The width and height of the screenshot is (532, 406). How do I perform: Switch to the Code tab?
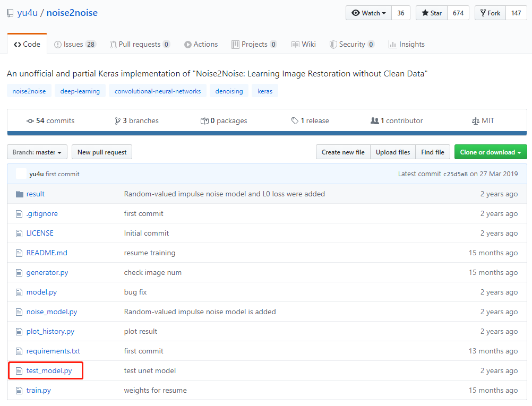(x=27, y=45)
